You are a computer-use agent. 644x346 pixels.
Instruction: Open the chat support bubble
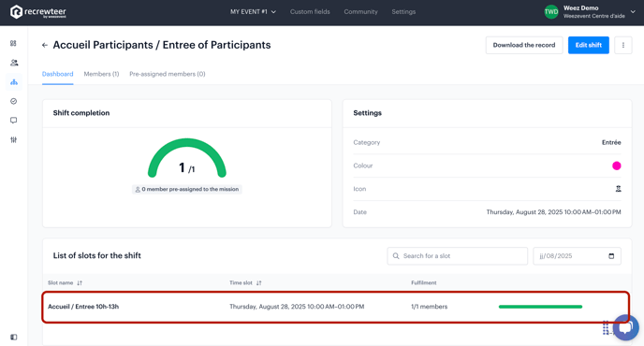[x=626, y=327]
